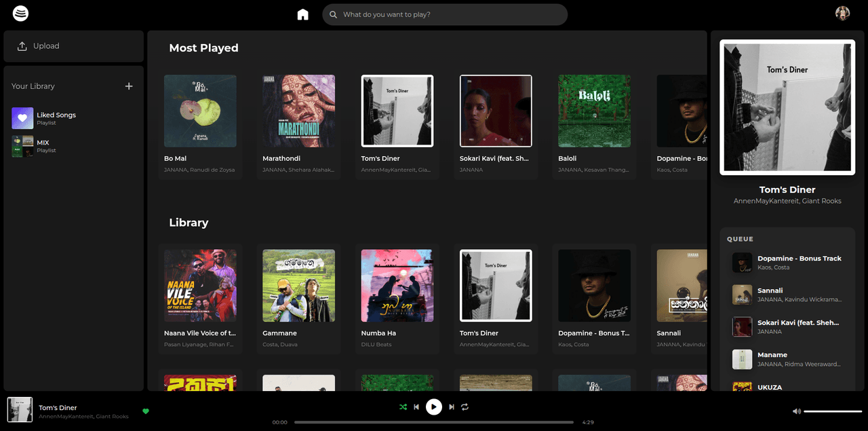Focus the 'What do you want to play?' search field
This screenshot has width=868, height=431.
(445, 14)
